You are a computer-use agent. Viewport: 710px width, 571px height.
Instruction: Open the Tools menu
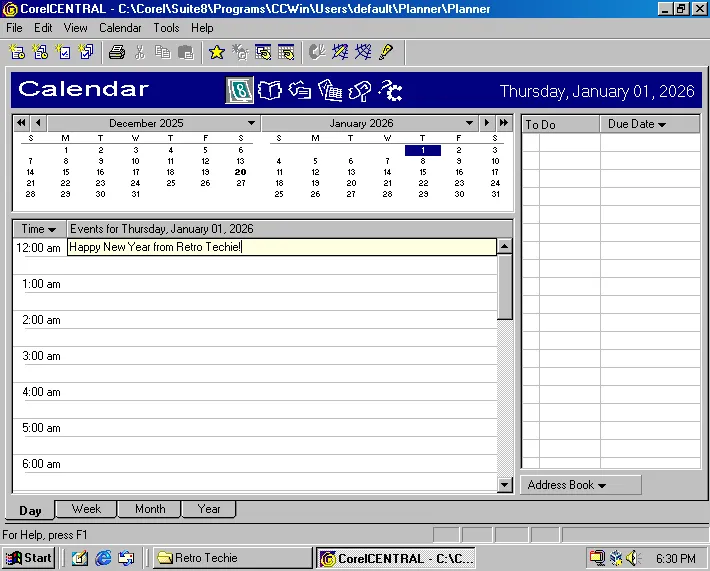[166, 28]
